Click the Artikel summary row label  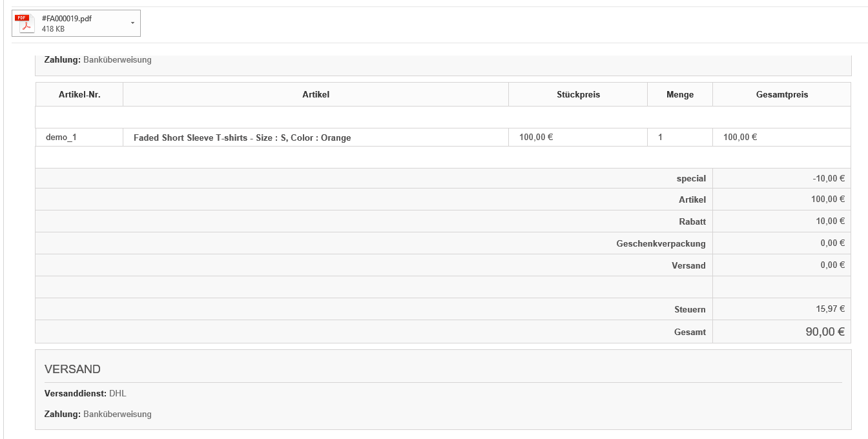pos(692,199)
